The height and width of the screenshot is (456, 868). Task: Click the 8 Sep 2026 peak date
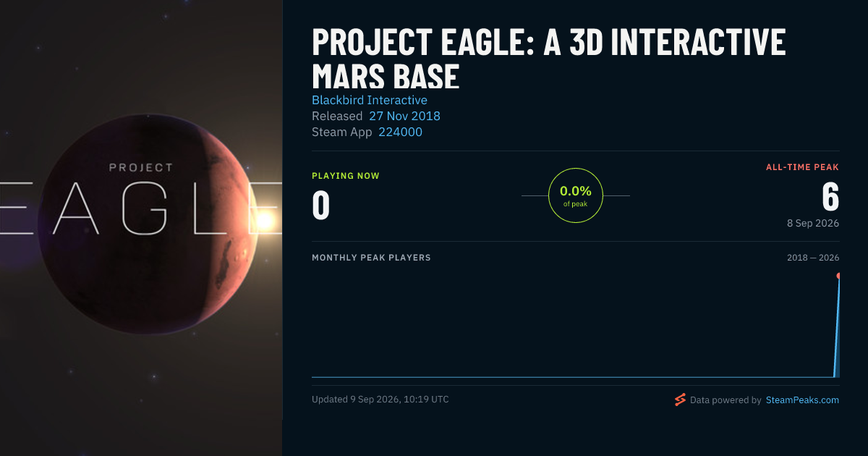coord(813,223)
